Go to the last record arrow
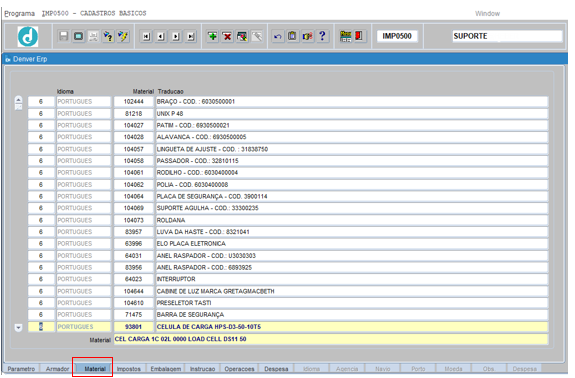575x378 pixels. click(191, 36)
